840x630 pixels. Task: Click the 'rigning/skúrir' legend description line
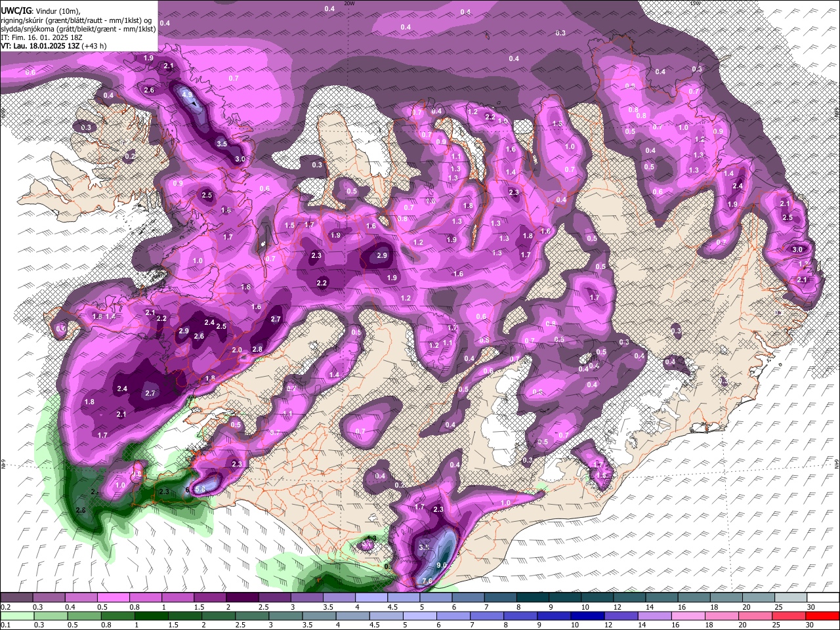click(x=77, y=20)
